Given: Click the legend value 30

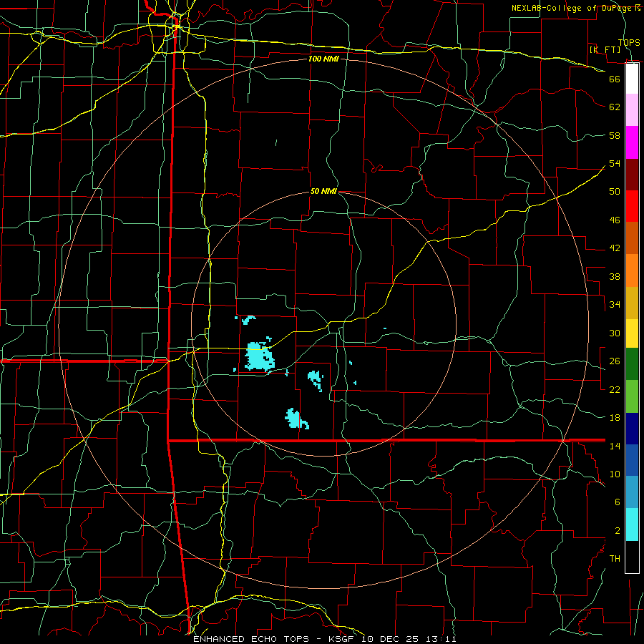Looking at the screenshot, I should (x=615, y=333).
